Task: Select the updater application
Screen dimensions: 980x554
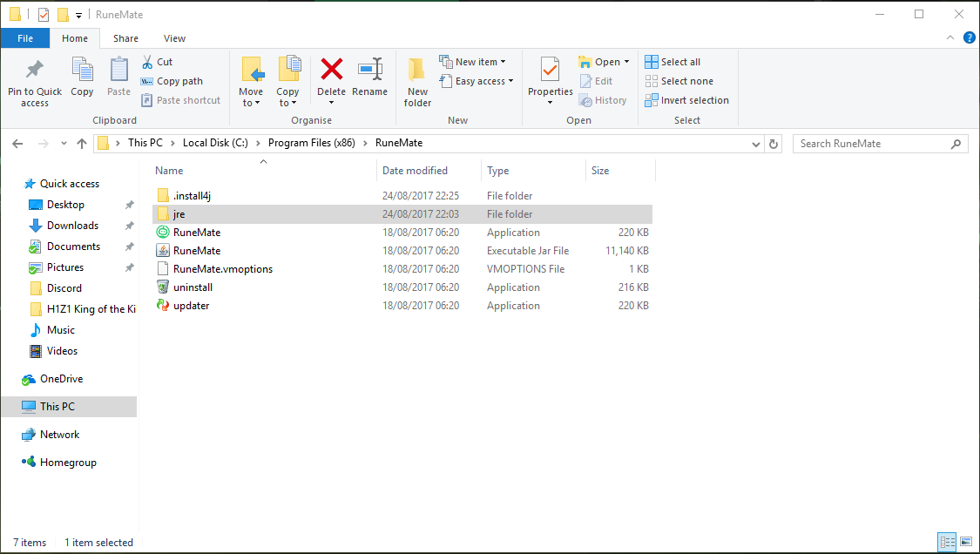Action: pyautogui.click(x=402, y=306)
